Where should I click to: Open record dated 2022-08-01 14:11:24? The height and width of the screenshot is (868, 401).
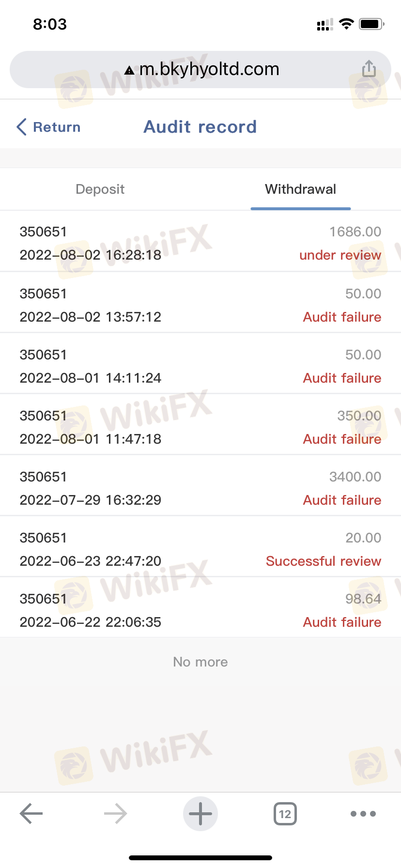200,366
